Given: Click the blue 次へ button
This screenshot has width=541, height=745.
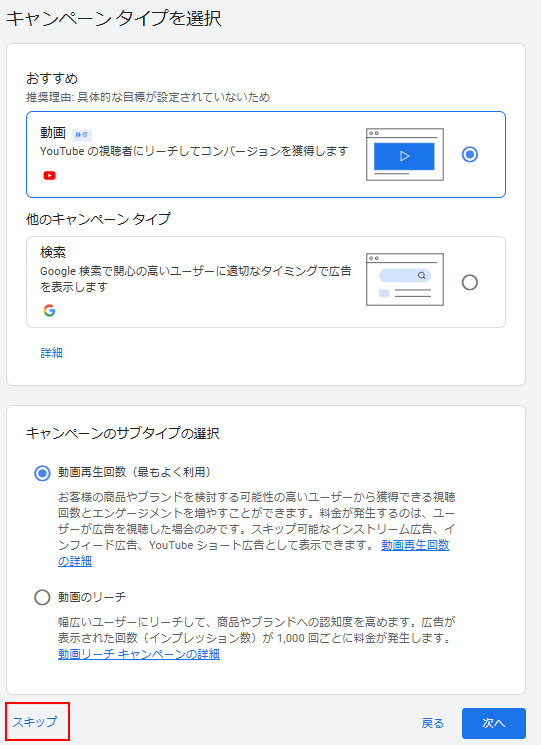Looking at the screenshot, I should [x=494, y=723].
